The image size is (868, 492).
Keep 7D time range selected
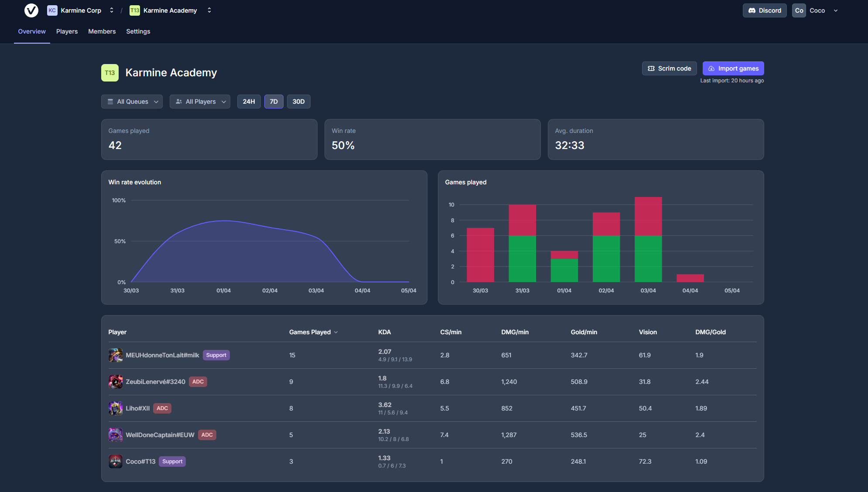pyautogui.click(x=273, y=101)
